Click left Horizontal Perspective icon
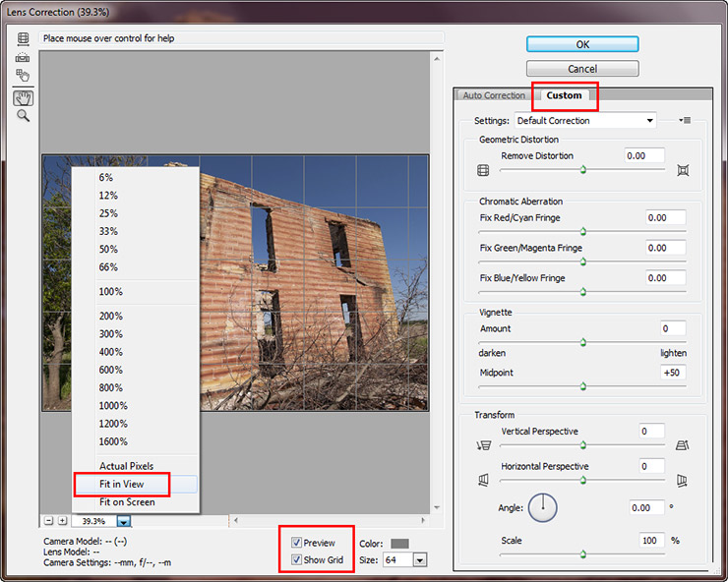Image resolution: width=728 pixels, height=582 pixels. coord(483,480)
